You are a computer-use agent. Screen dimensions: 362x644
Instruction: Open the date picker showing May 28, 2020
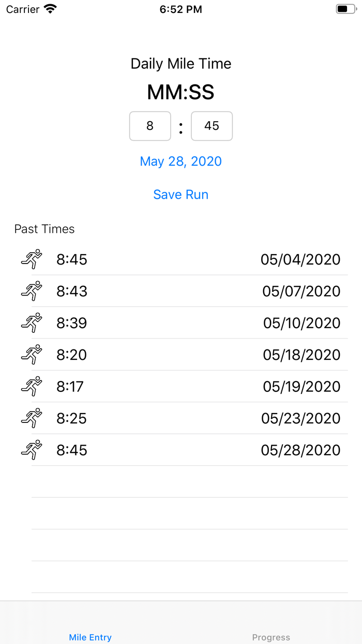pos(180,161)
